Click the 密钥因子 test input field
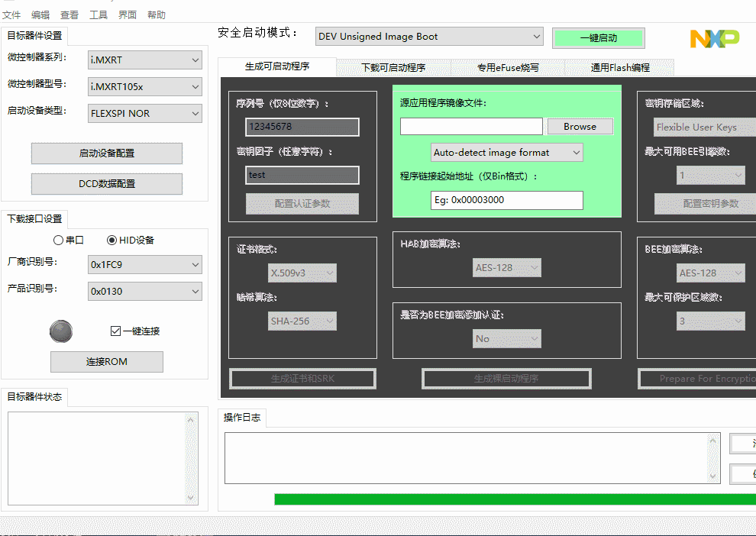The height and width of the screenshot is (536, 756). coord(302,175)
